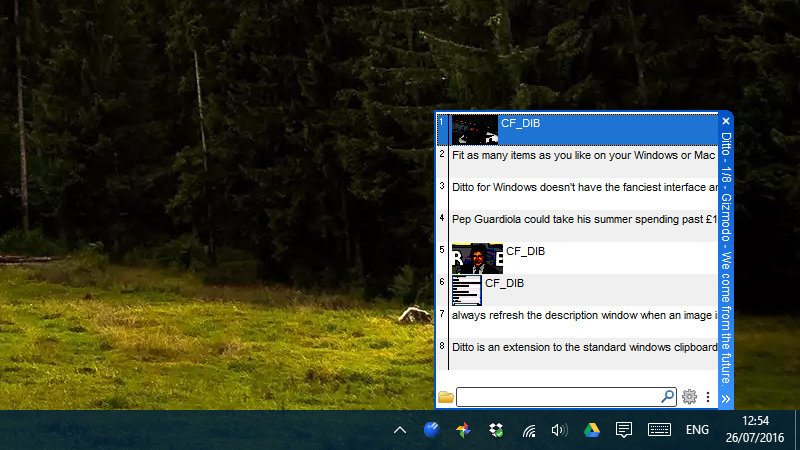
Task: Click the ENG language indicator
Action: [697, 430]
